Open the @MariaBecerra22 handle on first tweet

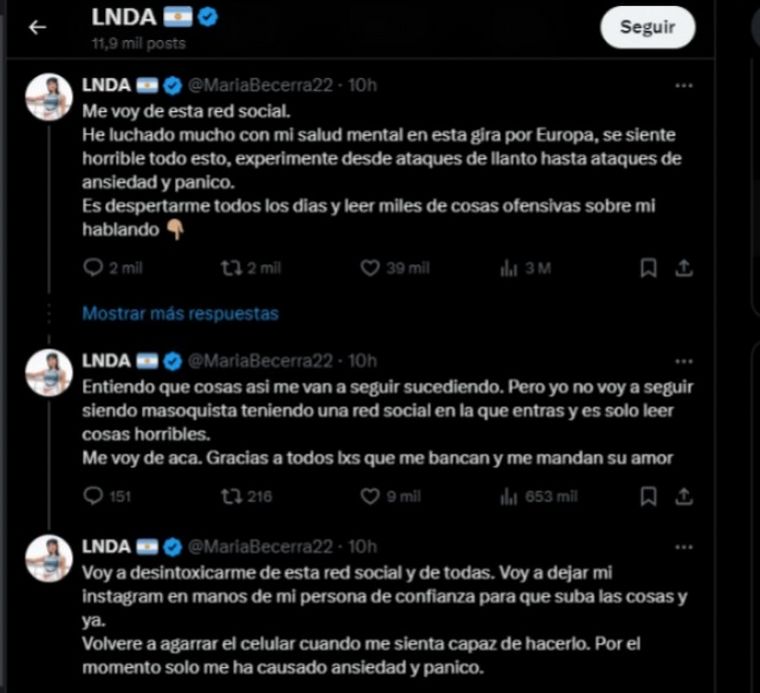tap(260, 86)
